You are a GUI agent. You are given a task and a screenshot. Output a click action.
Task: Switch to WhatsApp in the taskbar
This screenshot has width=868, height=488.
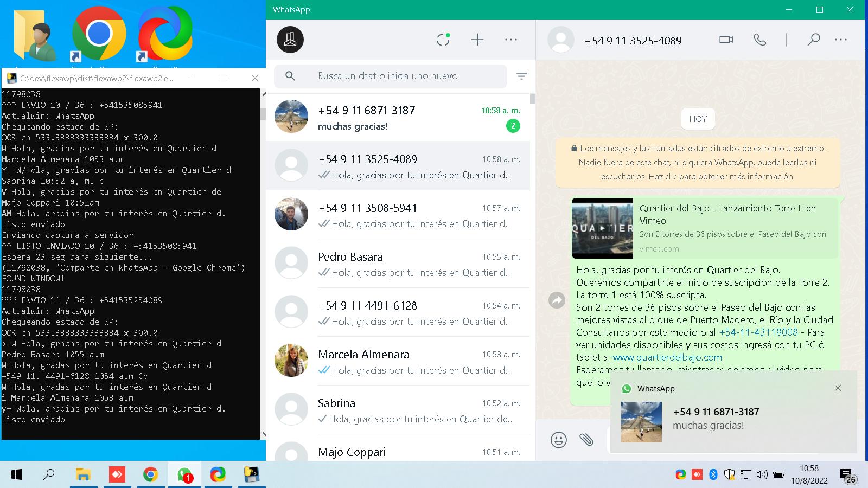[184, 475]
